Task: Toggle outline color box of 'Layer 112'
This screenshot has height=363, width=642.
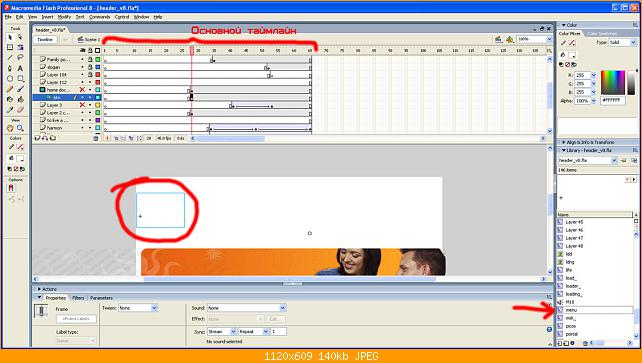Action: point(97,82)
